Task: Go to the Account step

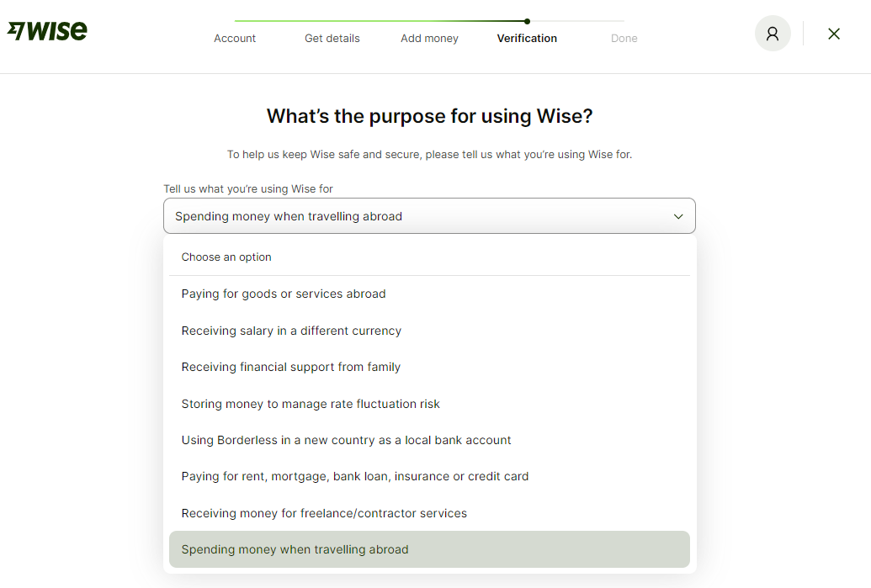Action: click(x=235, y=38)
